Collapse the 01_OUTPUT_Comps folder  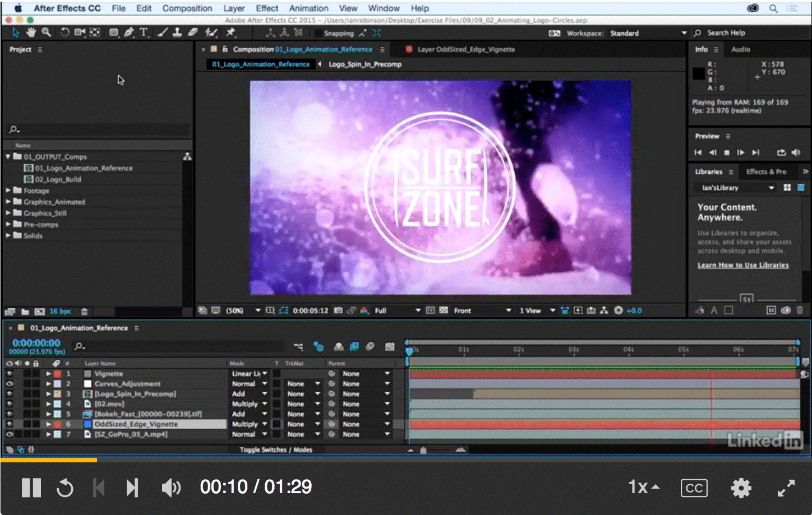pos(8,156)
